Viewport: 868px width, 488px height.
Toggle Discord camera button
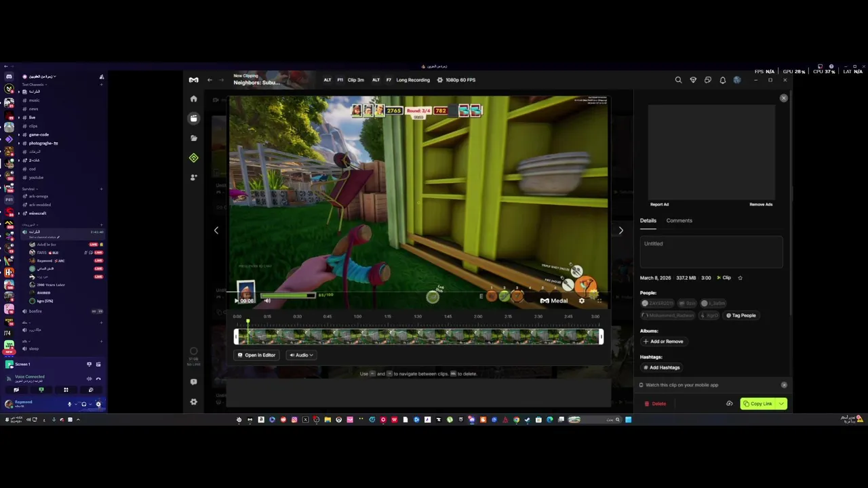pyautogui.click(x=16, y=390)
